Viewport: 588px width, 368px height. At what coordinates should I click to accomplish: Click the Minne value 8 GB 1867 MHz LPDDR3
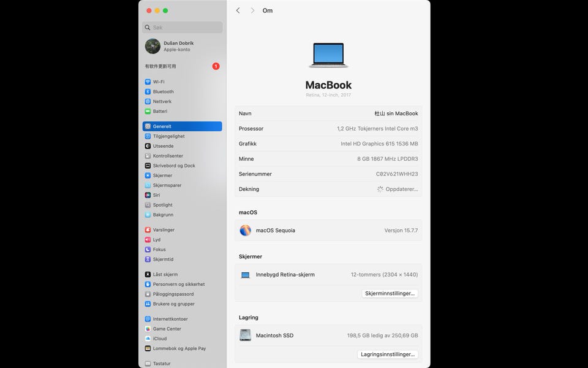click(387, 159)
